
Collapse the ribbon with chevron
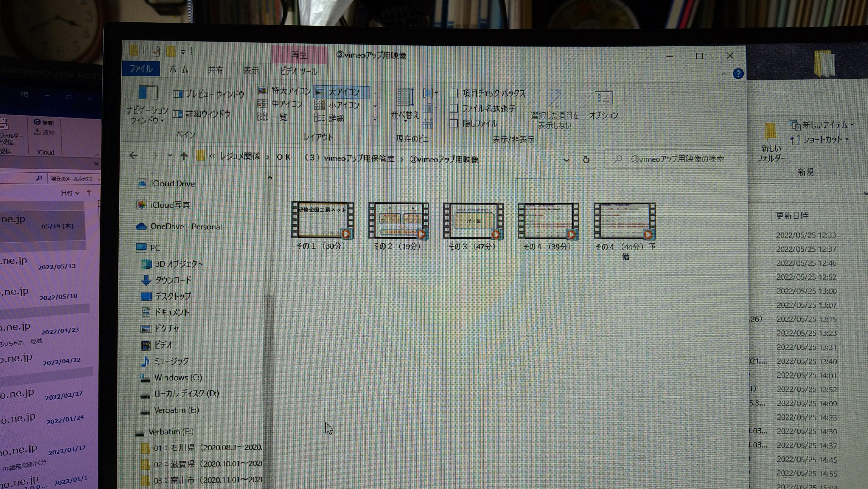724,74
